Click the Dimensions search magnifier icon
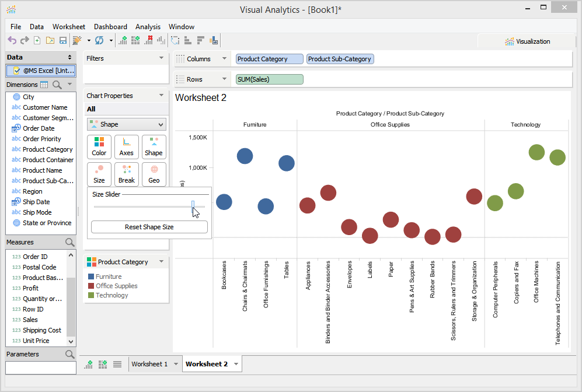 (57, 85)
